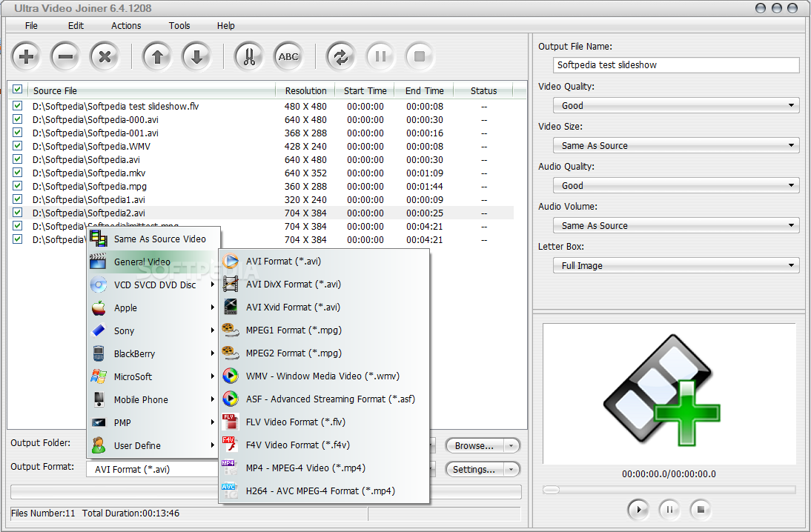Expand the Settings button dropdown arrow
The image size is (811, 532).
(x=511, y=470)
